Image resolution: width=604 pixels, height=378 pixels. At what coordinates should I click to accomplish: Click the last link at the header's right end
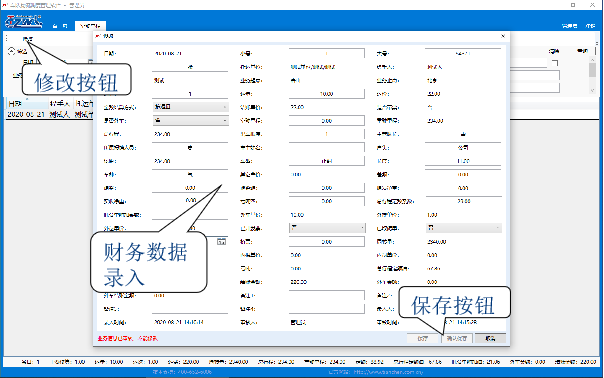coord(590,26)
